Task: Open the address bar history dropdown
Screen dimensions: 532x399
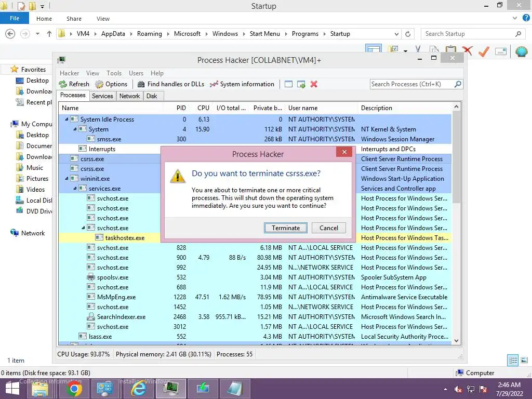Action: [x=396, y=34]
